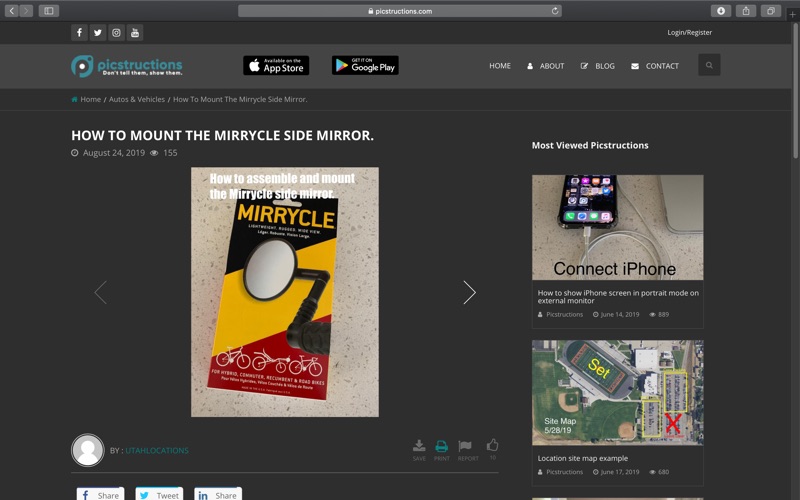800x500 pixels.
Task: Go to the HOME menu item
Action: (500, 66)
